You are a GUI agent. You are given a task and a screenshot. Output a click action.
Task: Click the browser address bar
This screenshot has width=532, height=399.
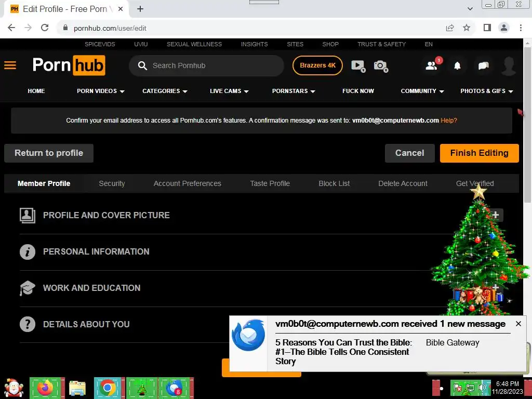click(251, 28)
